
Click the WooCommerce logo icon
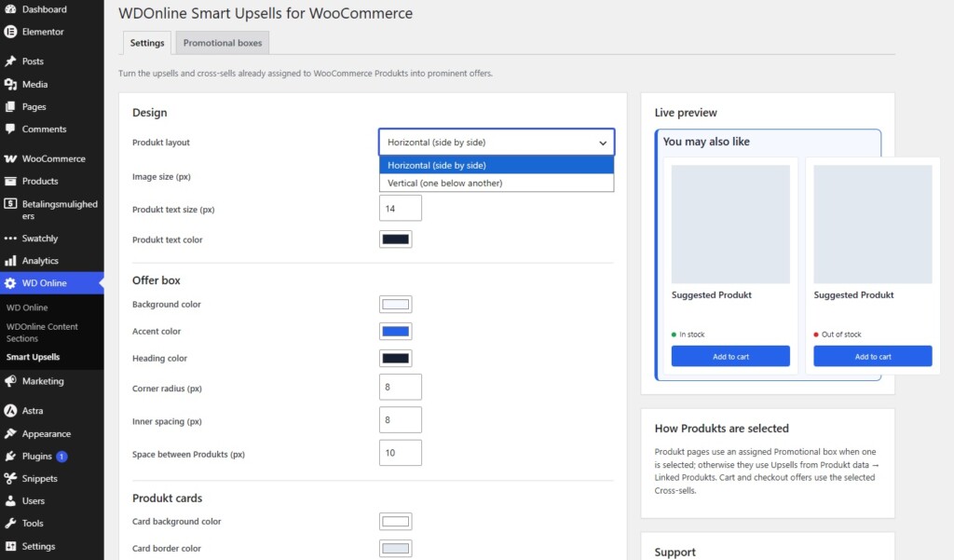pos(10,159)
